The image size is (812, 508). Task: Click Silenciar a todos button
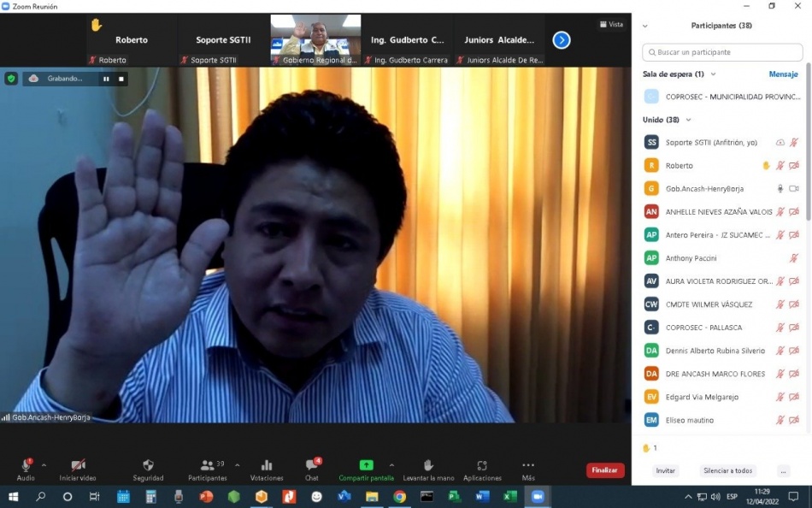[x=727, y=471]
